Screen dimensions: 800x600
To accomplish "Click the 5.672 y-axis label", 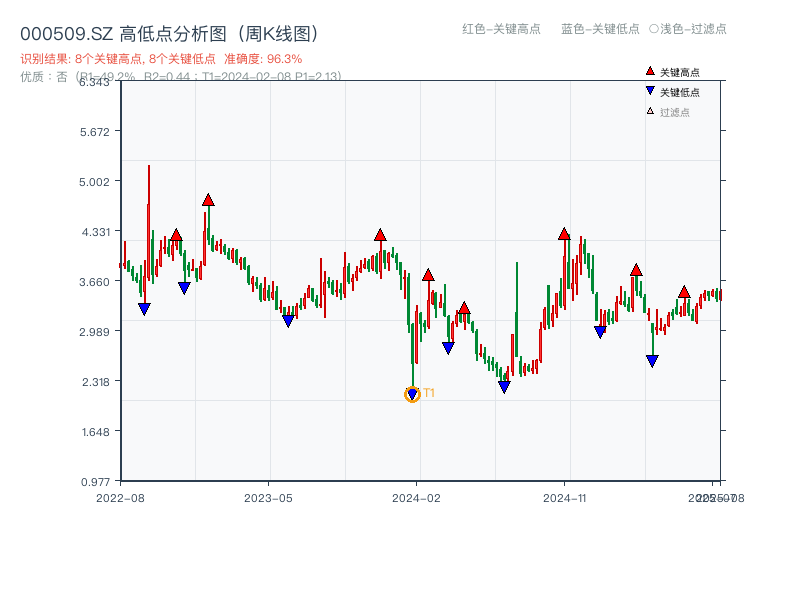I will pyautogui.click(x=94, y=132).
